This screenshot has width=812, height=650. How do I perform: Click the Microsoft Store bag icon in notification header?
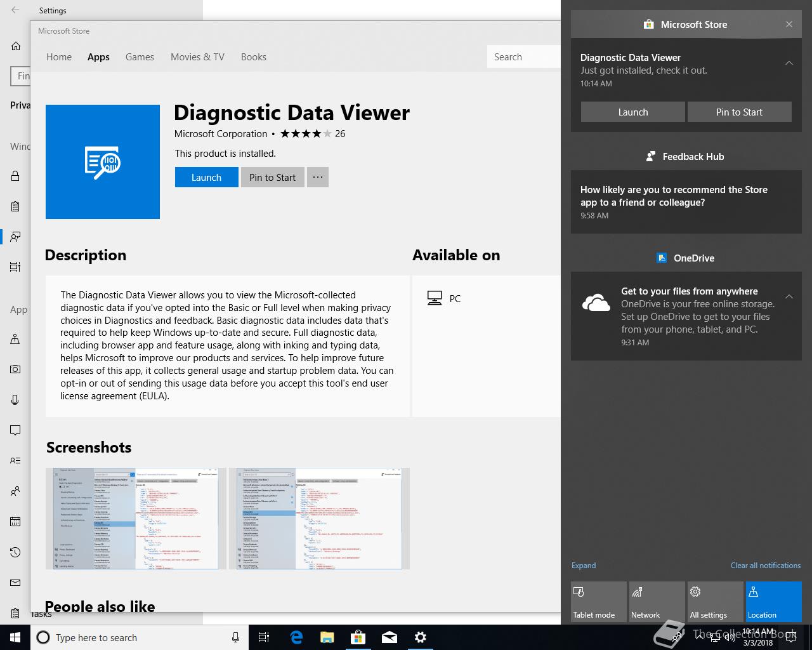point(648,24)
